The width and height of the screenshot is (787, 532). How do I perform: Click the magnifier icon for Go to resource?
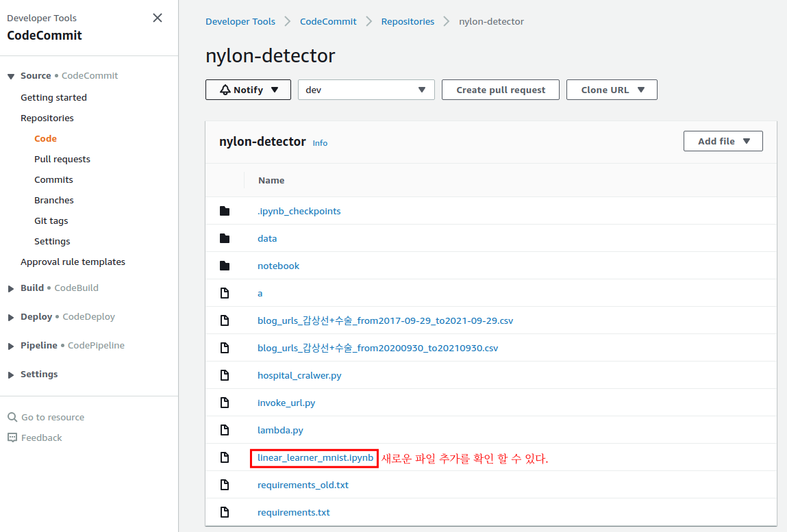pos(12,417)
